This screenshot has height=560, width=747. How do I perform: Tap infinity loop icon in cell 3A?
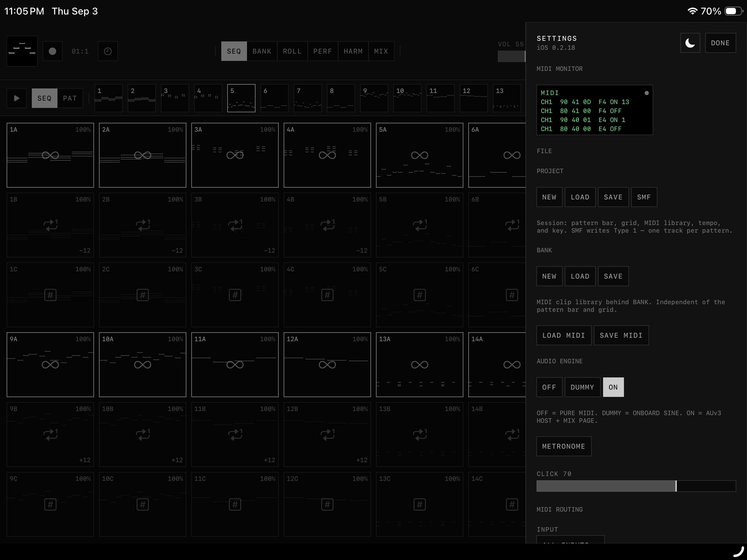click(x=235, y=155)
